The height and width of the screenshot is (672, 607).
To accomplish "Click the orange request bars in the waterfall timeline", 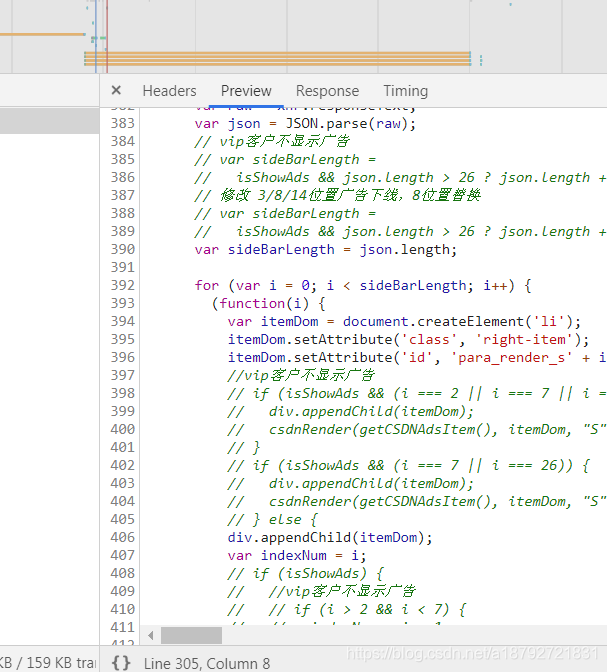I will [277, 59].
